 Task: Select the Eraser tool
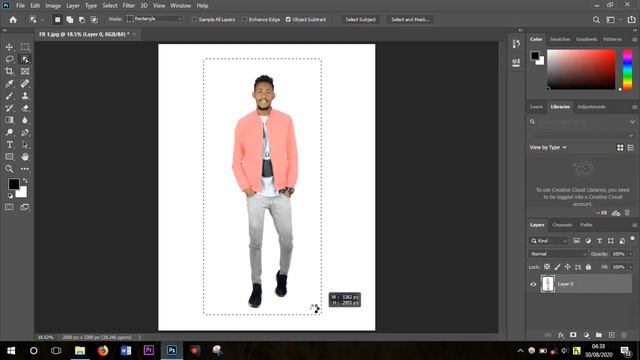click(25, 108)
